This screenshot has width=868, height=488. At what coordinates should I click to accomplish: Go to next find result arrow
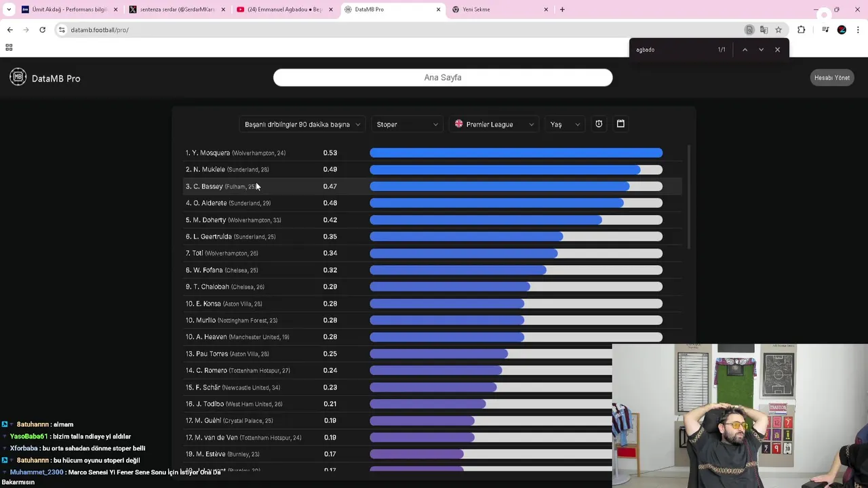(x=761, y=49)
